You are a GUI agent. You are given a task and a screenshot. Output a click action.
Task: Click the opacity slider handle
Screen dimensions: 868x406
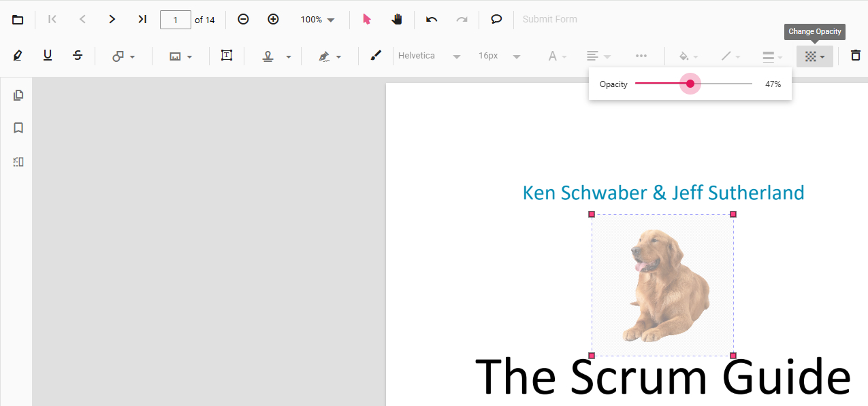[690, 84]
